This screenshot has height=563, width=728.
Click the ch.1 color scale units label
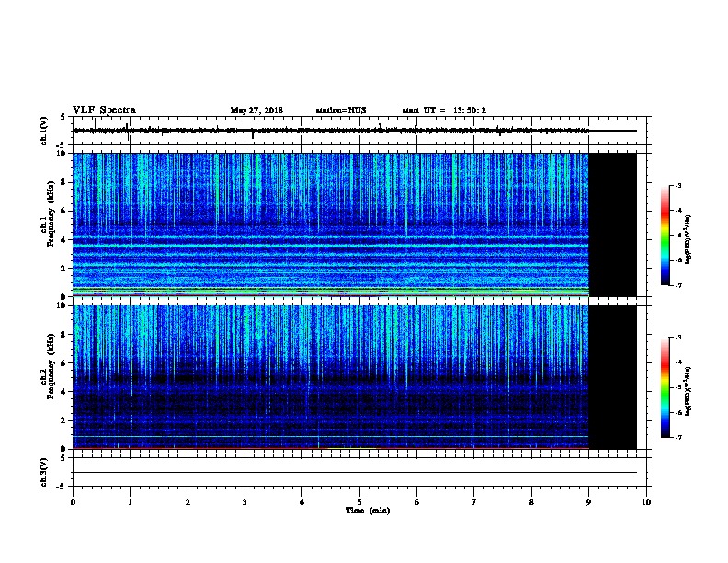point(688,239)
